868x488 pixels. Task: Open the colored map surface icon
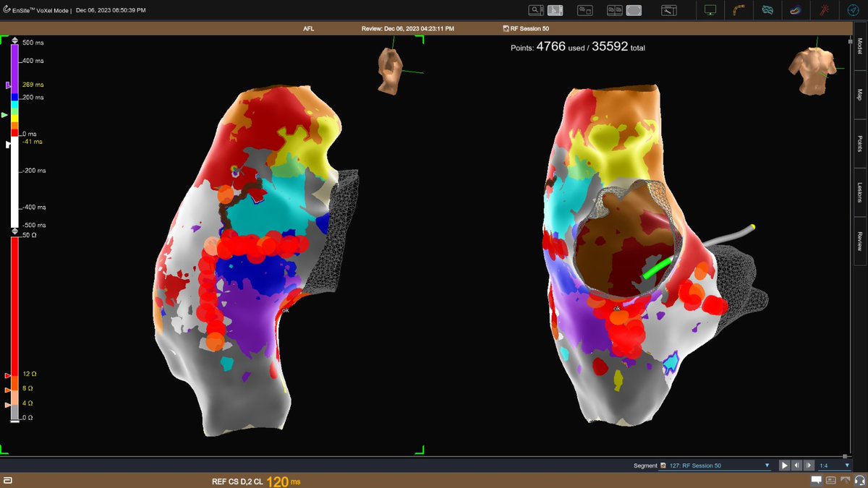point(796,10)
